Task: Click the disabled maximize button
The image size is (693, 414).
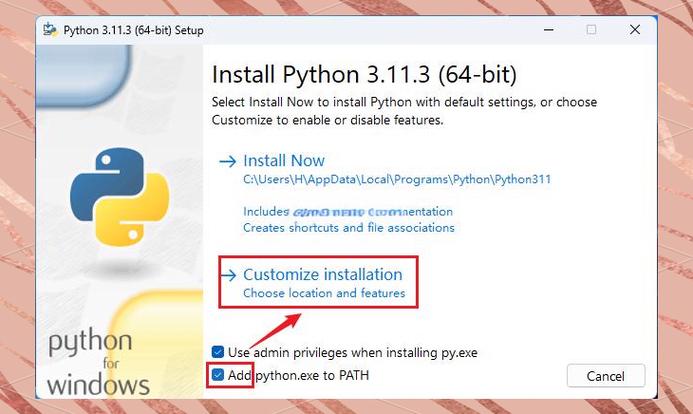Action: [x=591, y=30]
